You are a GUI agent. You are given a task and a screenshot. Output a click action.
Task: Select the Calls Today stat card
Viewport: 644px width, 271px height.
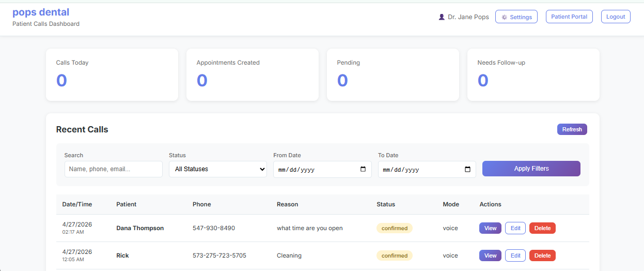pos(112,74)
